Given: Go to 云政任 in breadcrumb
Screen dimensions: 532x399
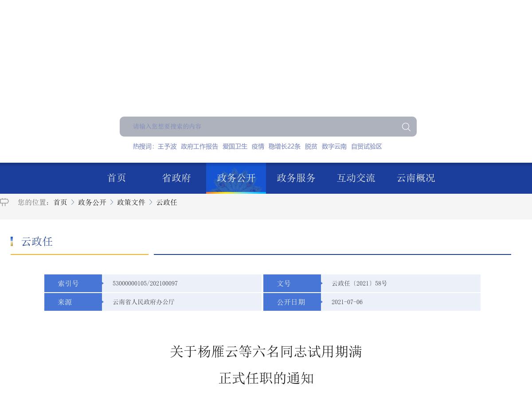Looking at the screenshot, I should [x=167, y=202].
